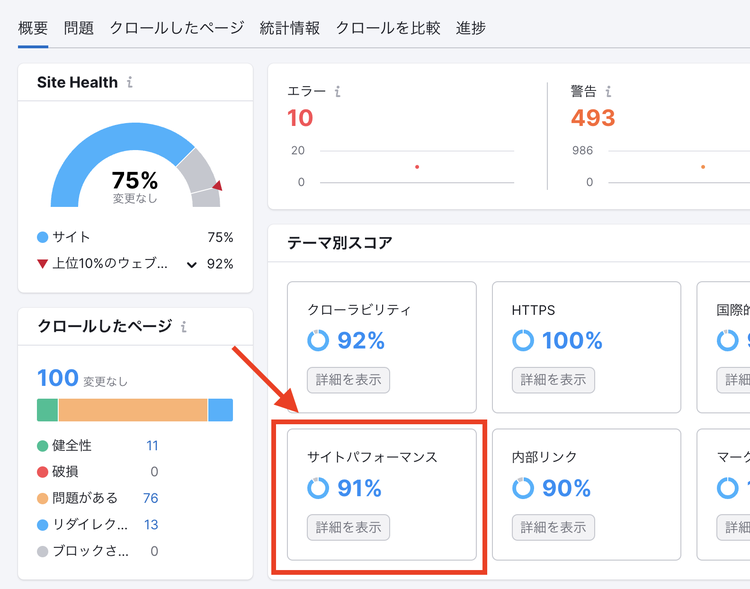Screen dimensions: 750x589
Task: Click the 健全性 legend green dot
Action: [43, 446]
